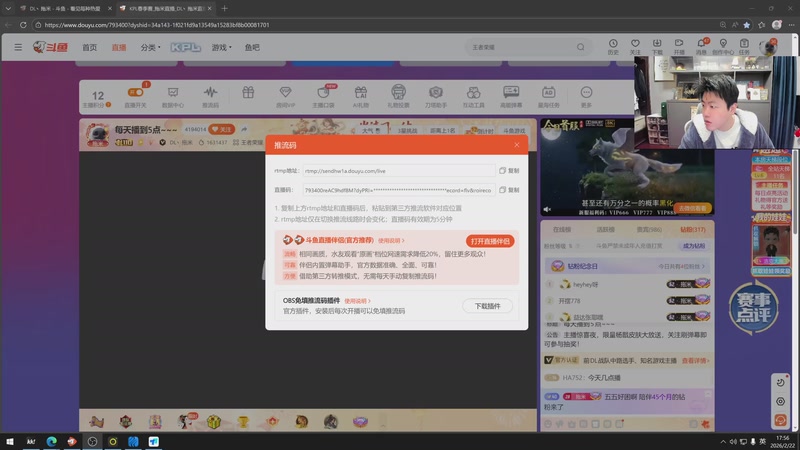This screenshot has width=800, height=450.
Task: Open 刀塔助手 icon
Action: pos(436,96)
